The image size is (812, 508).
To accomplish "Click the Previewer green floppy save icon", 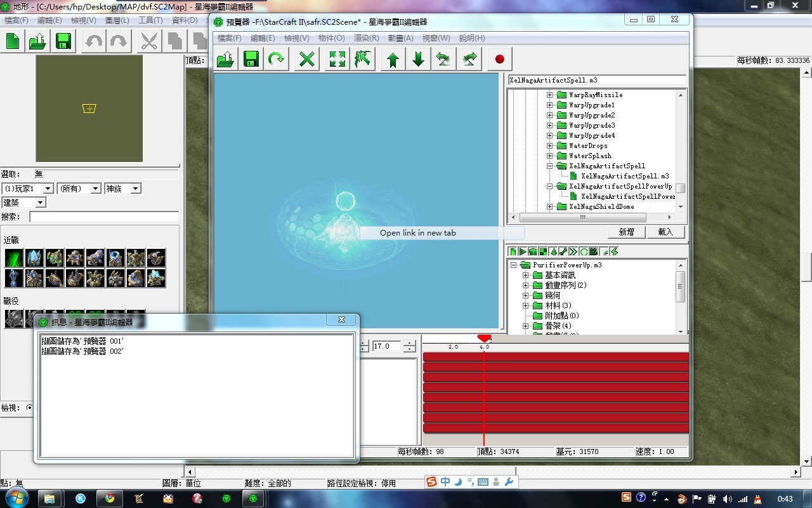I will [x=251, y=60].
